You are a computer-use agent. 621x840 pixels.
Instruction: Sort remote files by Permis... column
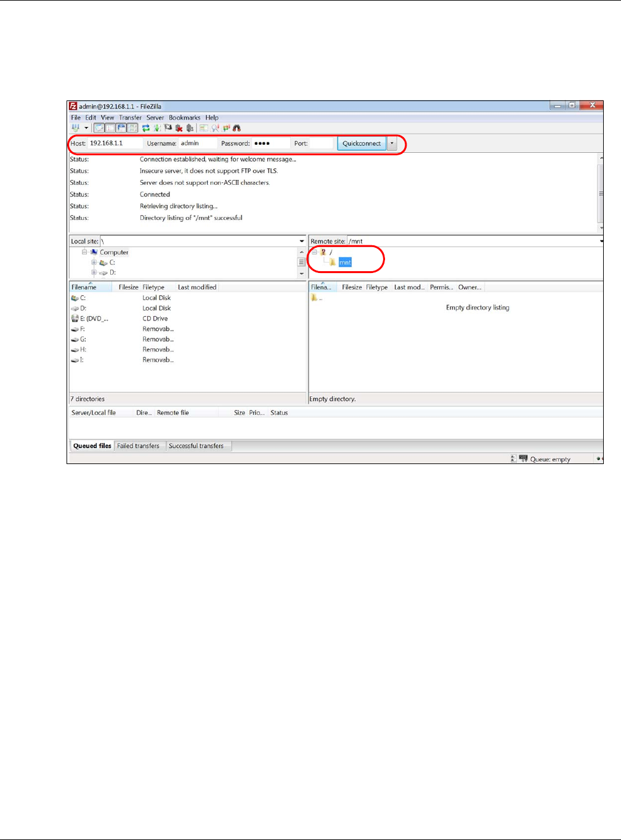pos(441,287)
